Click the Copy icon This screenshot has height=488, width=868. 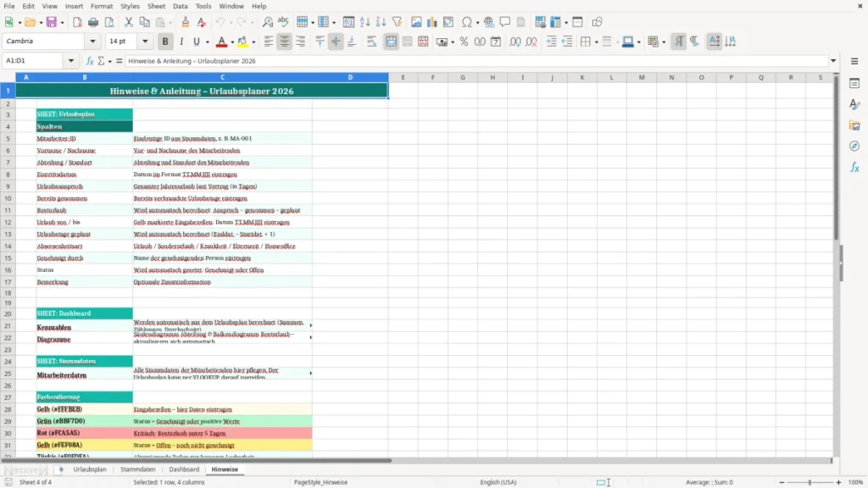coord(144,22)
